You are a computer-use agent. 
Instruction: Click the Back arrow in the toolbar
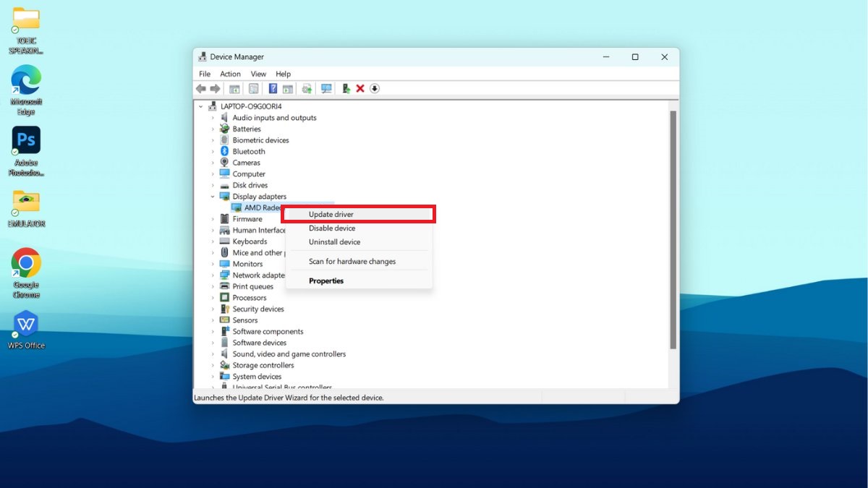pyautogui.click(x=201, y=88)
